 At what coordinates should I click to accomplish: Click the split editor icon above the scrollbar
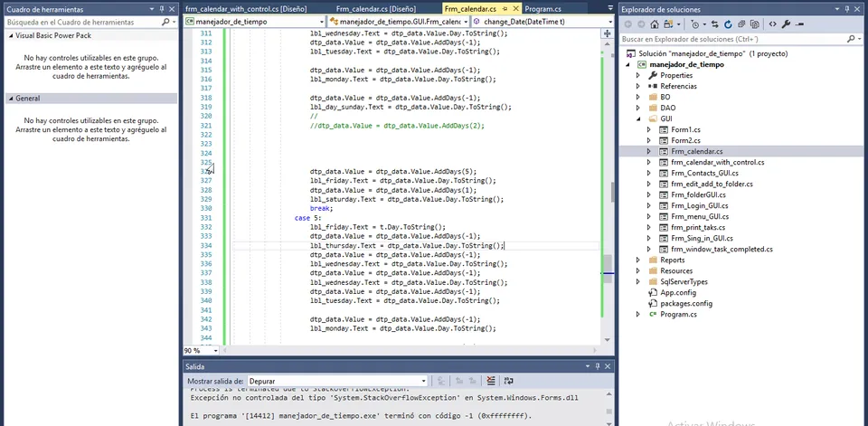[x=608, y=33]
